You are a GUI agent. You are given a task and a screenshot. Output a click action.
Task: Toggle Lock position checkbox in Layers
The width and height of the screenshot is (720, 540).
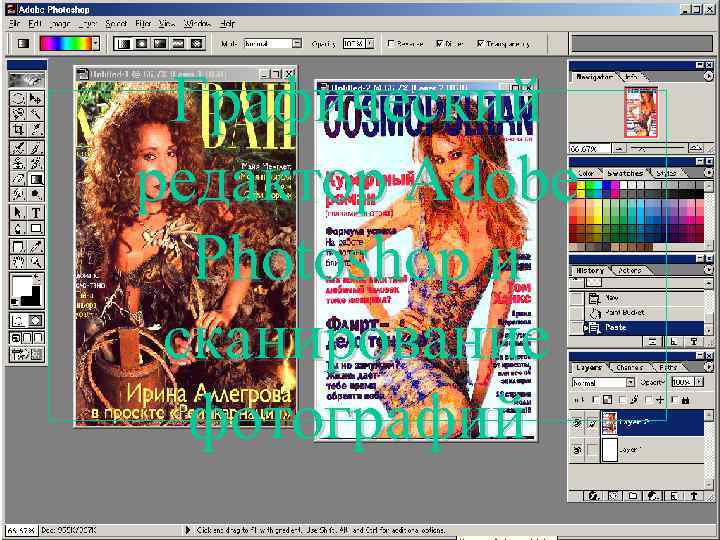click(648, 400)
